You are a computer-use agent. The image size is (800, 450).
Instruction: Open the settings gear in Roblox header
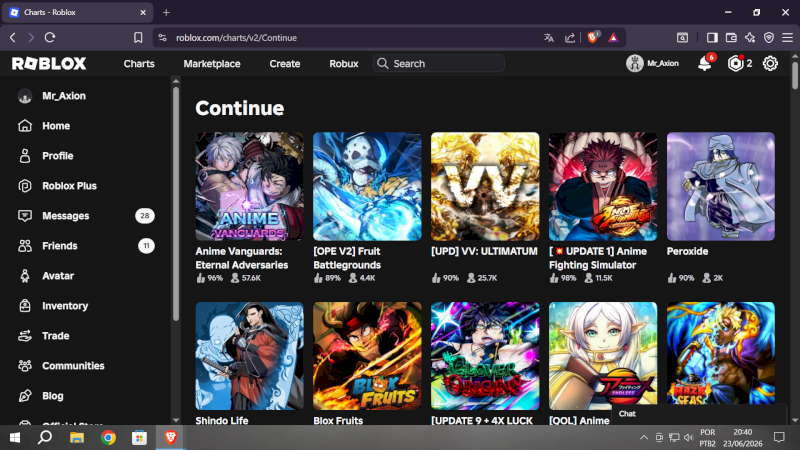coord(770,63)
